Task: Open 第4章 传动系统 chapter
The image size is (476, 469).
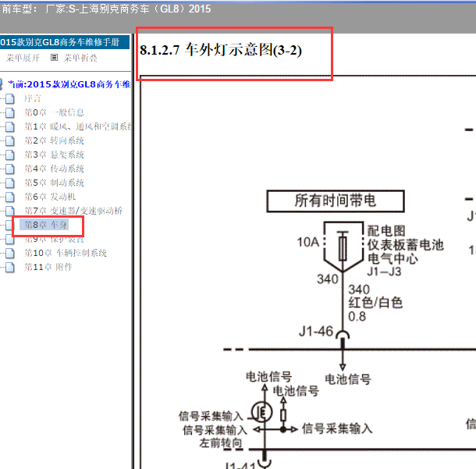Action: click(x=54, y=169)
